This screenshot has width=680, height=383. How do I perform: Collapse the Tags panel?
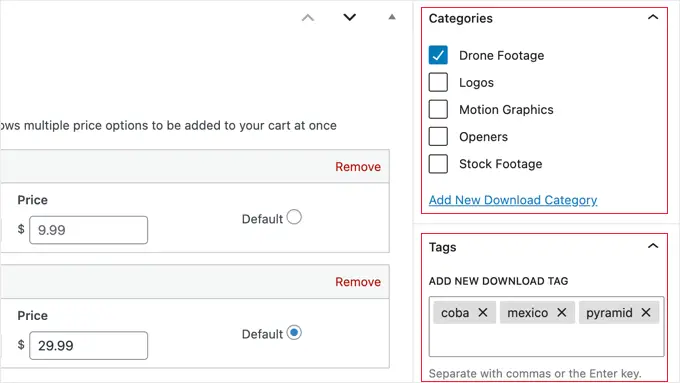point(653,246)
